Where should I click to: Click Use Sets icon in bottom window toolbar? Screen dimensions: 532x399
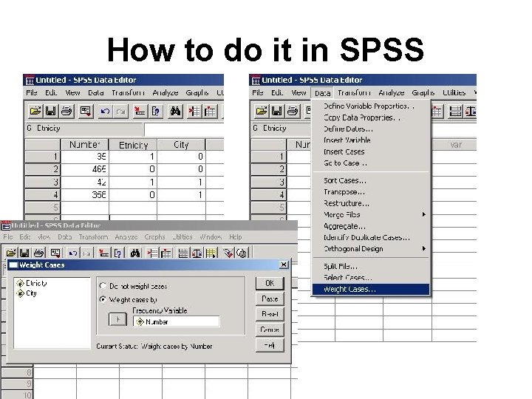[242, 253]
